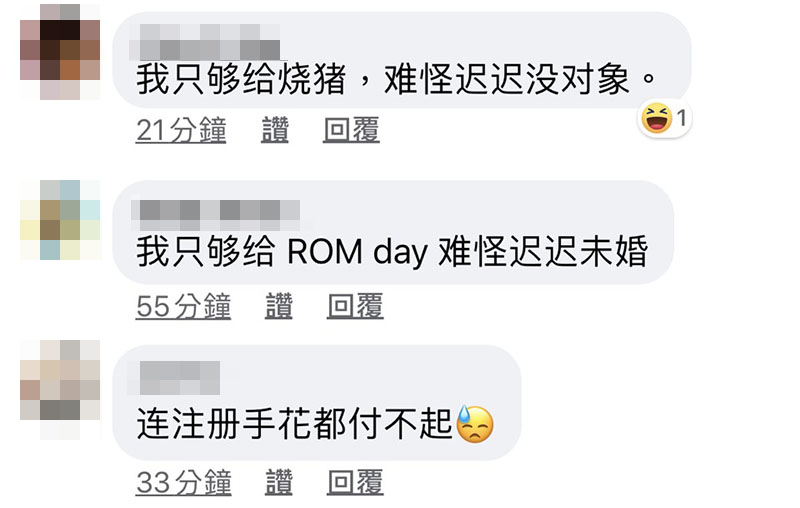The width and height of the screenshot is (800, 508).
Task: Open second commenter's pixelated profile picture
Action: pyautogui.click(x=60, y=220)
